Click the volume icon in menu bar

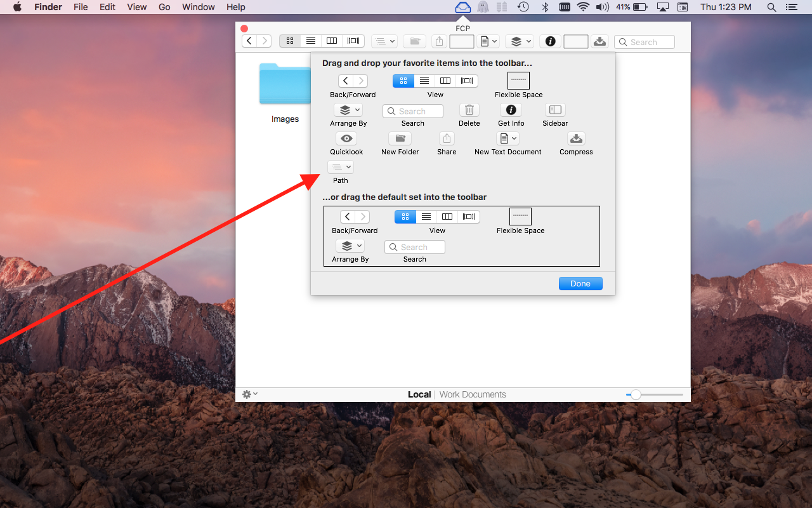coord(602,7)
